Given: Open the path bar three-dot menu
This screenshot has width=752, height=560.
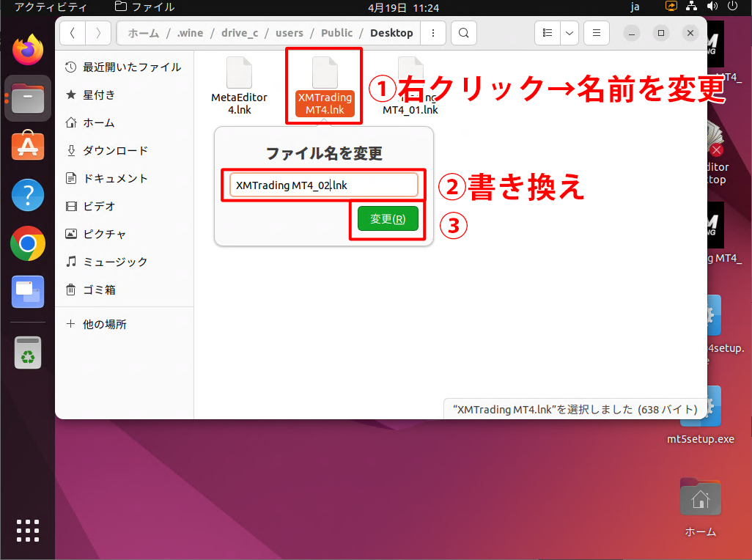Looking at the screenshot, I should [x=434, y=33].
